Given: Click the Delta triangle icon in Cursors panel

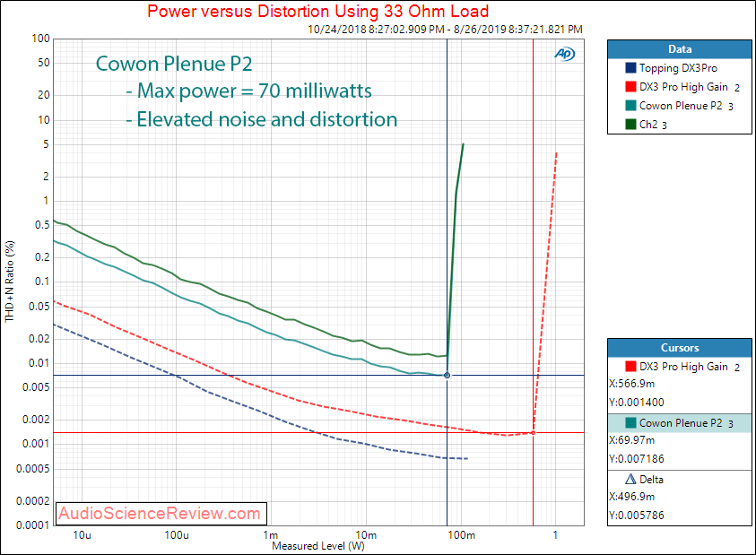Looking at the screenshot, I should pos(630,479).
